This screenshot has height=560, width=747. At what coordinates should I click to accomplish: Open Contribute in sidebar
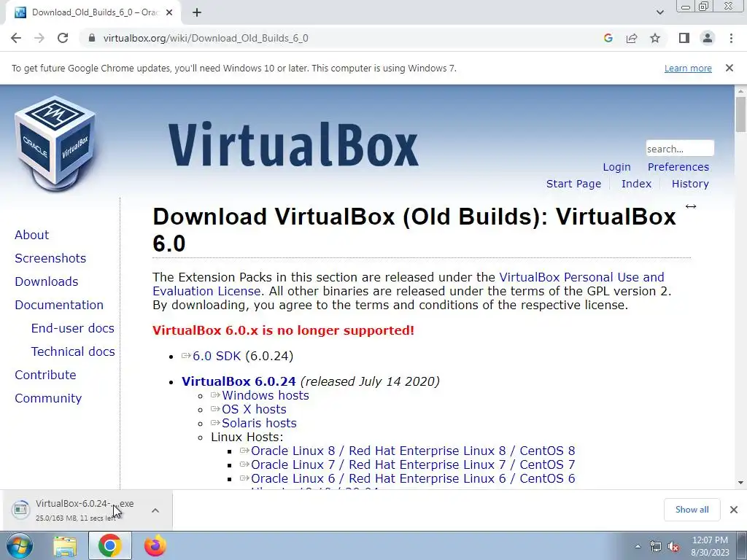(45, 375)
